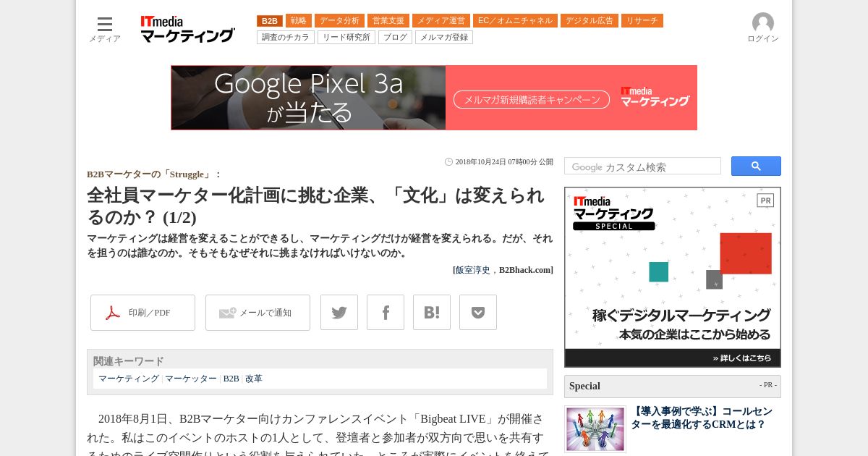Select the デジタル広告 category tab
Viewport: 868px width, 456px height.
(x=590, y=21)
